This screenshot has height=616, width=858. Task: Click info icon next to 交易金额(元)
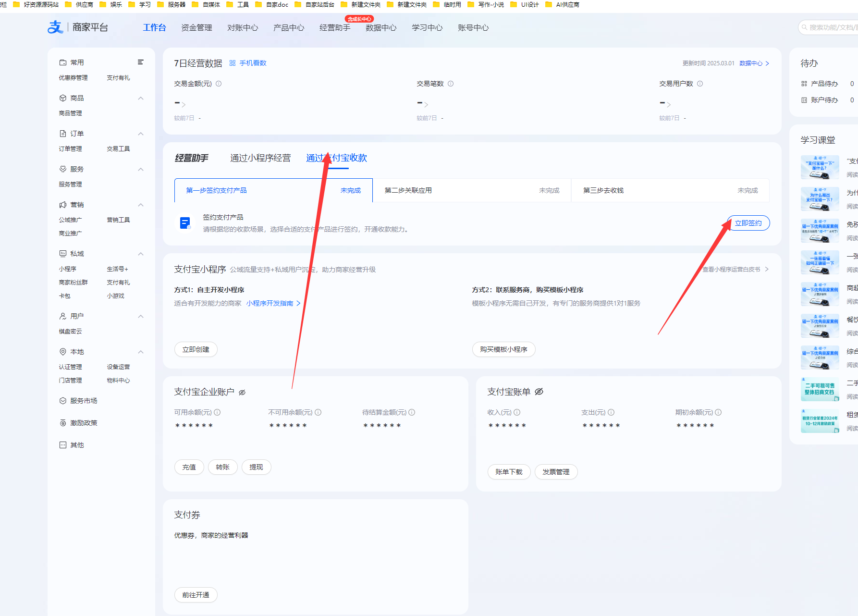pos(219,84)
